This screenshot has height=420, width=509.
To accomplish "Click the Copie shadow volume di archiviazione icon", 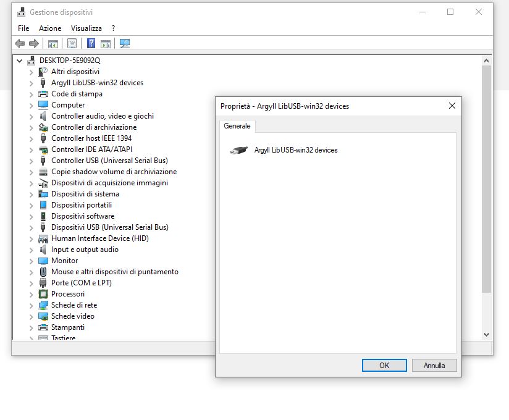I will tap(43, 171).
